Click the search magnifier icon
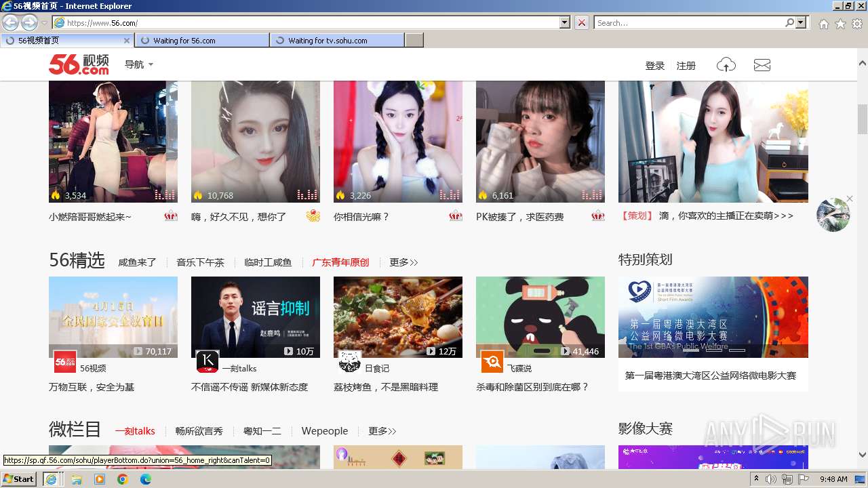868x488 pixels. (790, 22)
